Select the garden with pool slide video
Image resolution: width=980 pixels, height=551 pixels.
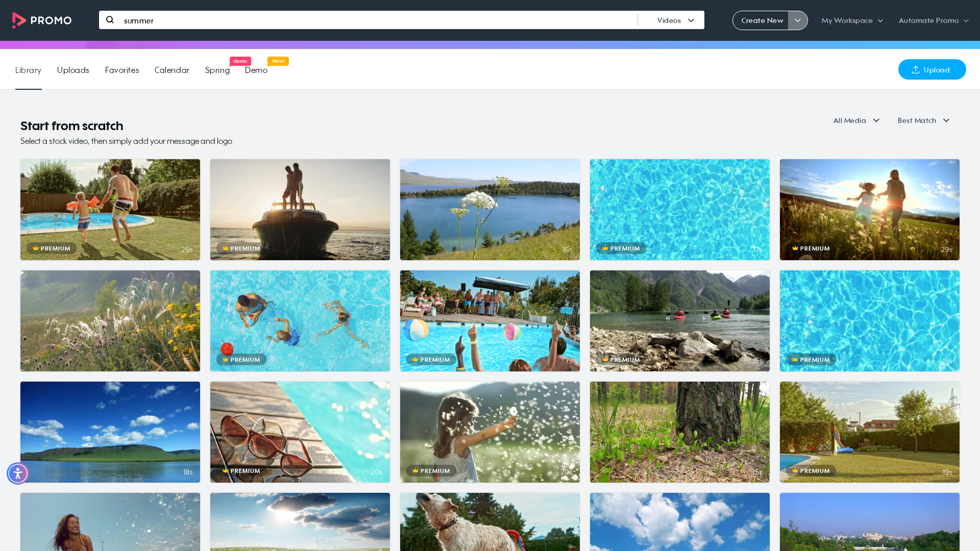(x=870, y=432)
